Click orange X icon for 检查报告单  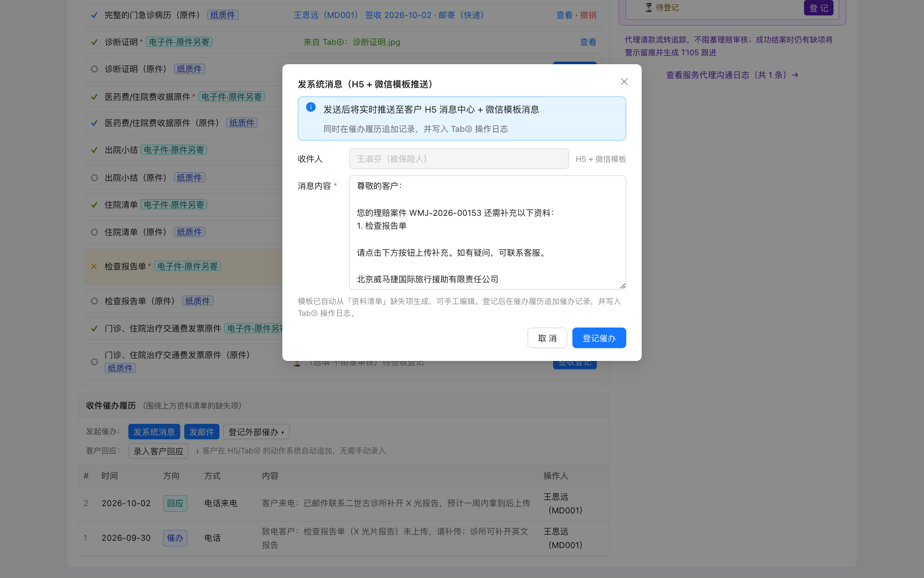(94, 266)
